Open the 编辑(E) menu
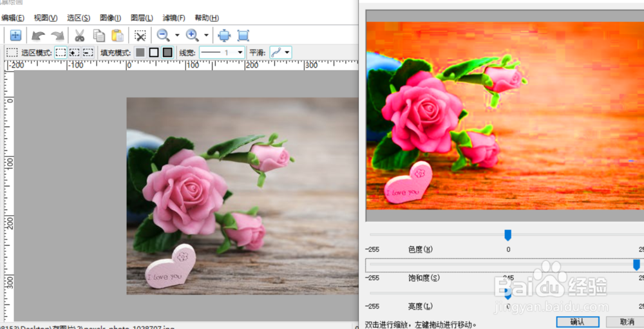 click(13, 18)
